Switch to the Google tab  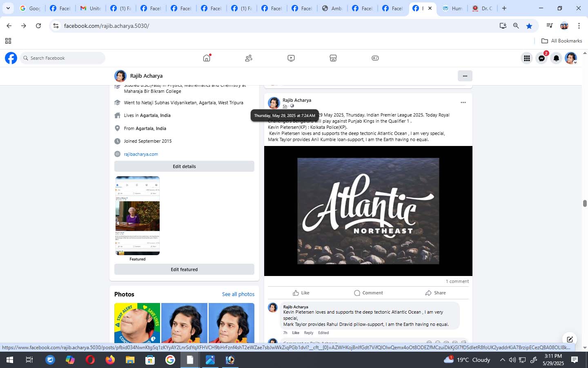[x=30, y=8]
